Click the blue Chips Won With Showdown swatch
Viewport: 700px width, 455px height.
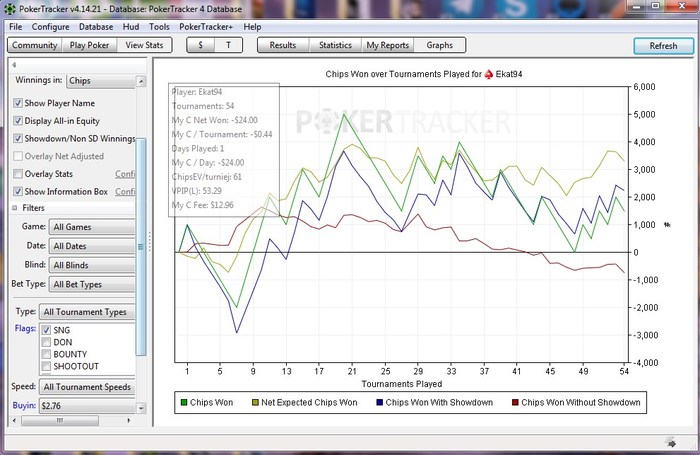click(x=379, y=402)
